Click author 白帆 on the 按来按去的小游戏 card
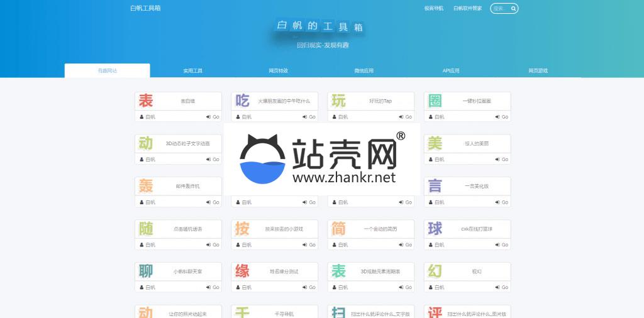 coord(245,245)
